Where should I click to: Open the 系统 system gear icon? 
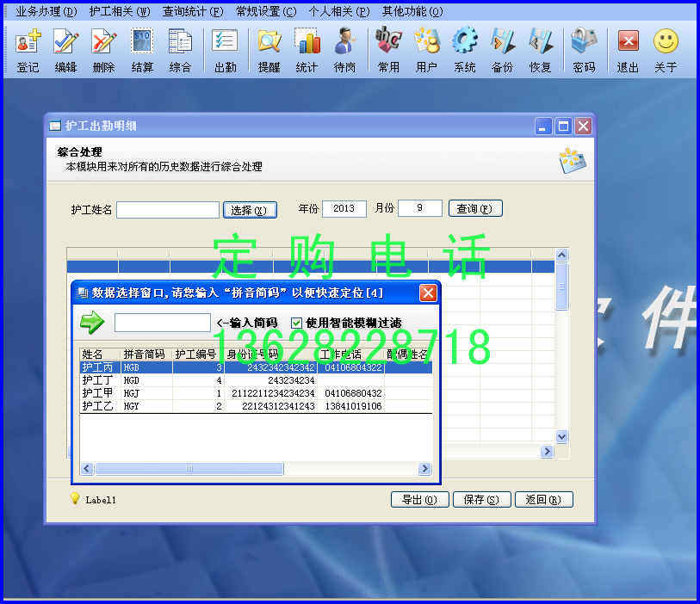coord(464,50)
